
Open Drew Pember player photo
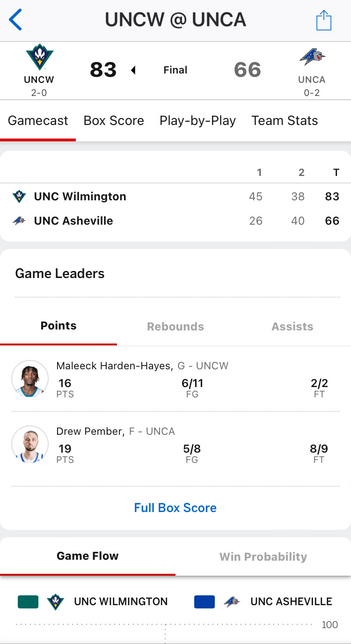30,444
